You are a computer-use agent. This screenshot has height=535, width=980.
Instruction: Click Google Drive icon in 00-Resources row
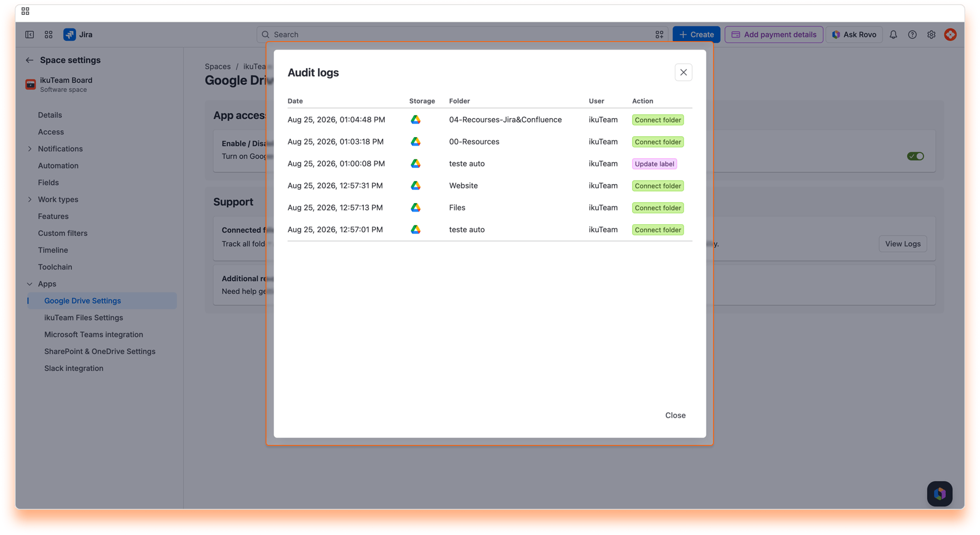click(416, 141)
